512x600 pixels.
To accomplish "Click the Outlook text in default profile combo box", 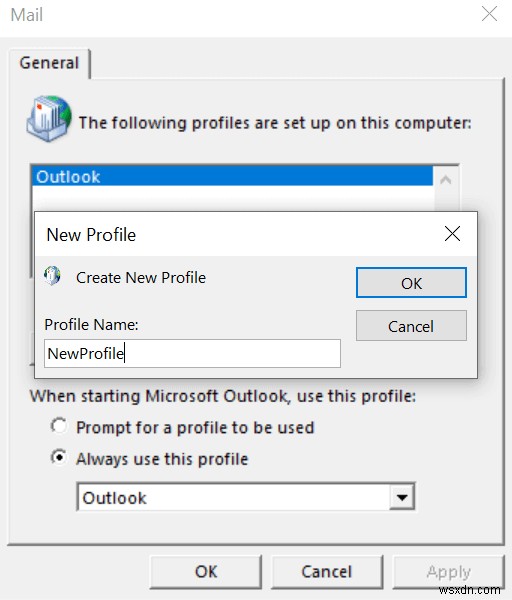I will pyautogui.click(x=114, y=498).
